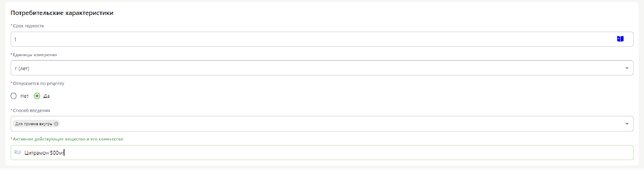Remove the "Для приема внутрь" tag
Screen dimensions: 644x170
pyautogui.click(x=56, y=124)
